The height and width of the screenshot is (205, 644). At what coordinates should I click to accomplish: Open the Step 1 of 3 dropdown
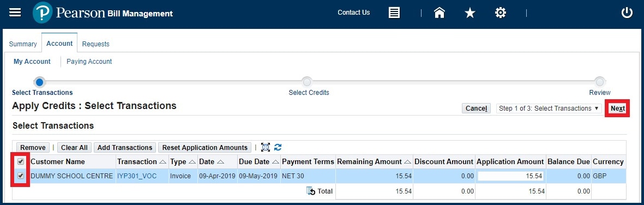point(549,108)
